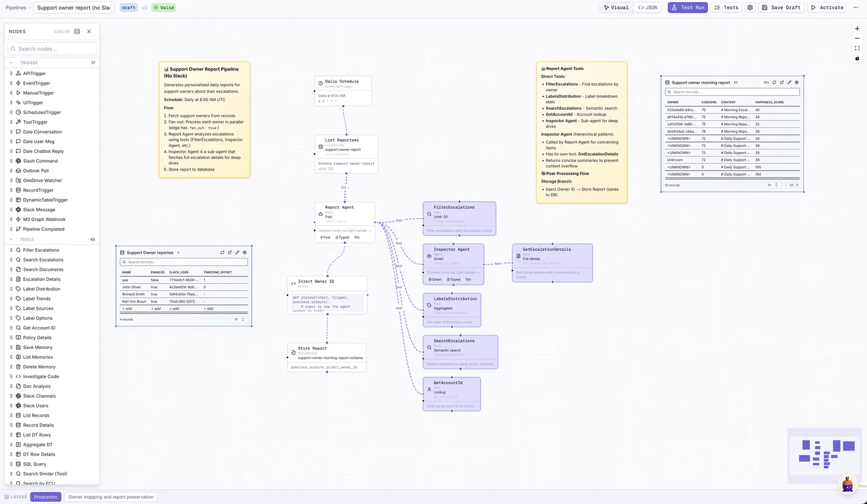
Task: Click the Slash Command node icon
Action: (18, 161)
